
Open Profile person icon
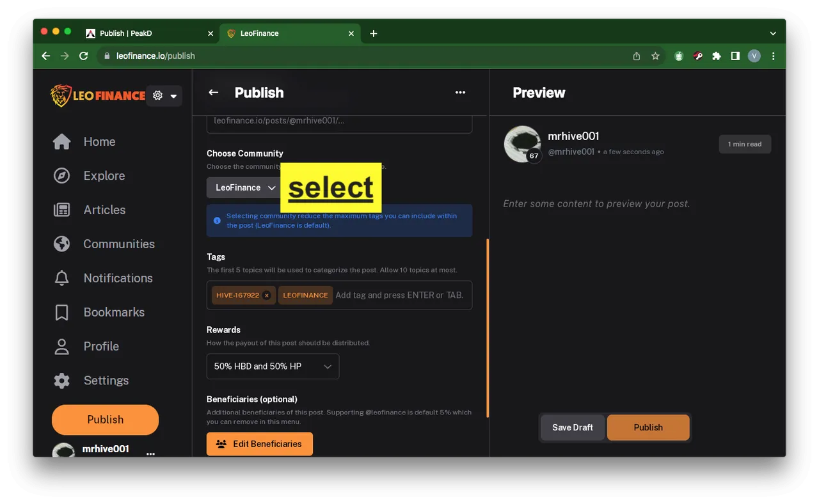coord(62,346)
